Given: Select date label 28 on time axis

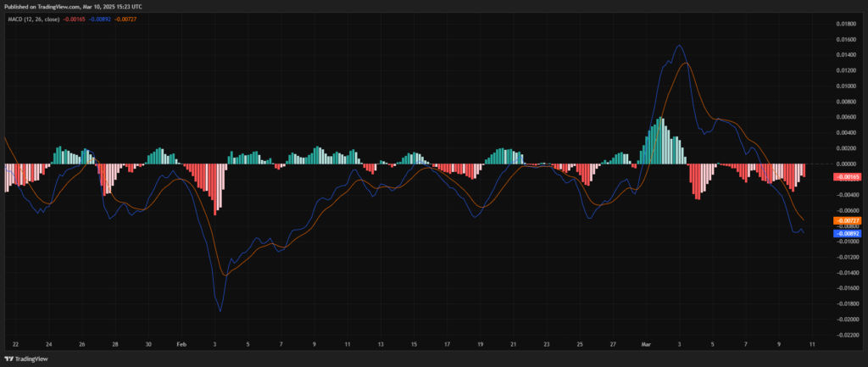Looking at the screenshot, I should click(115, 344).
